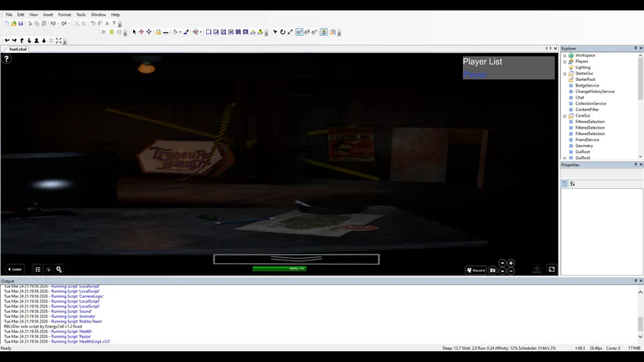Open the Edit menu
The height and width of the screenshot is (362, 644).
pyautogui.click(x=21, y=15)
